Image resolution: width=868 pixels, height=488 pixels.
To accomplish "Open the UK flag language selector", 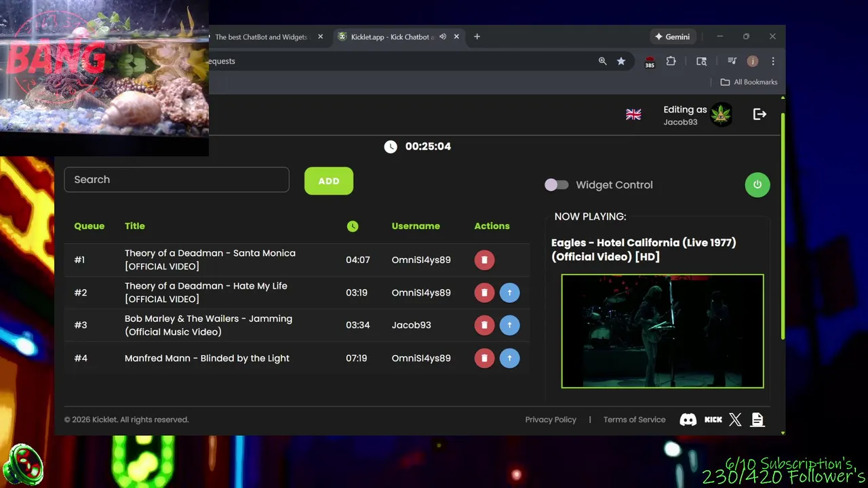I will click(633, 115).
